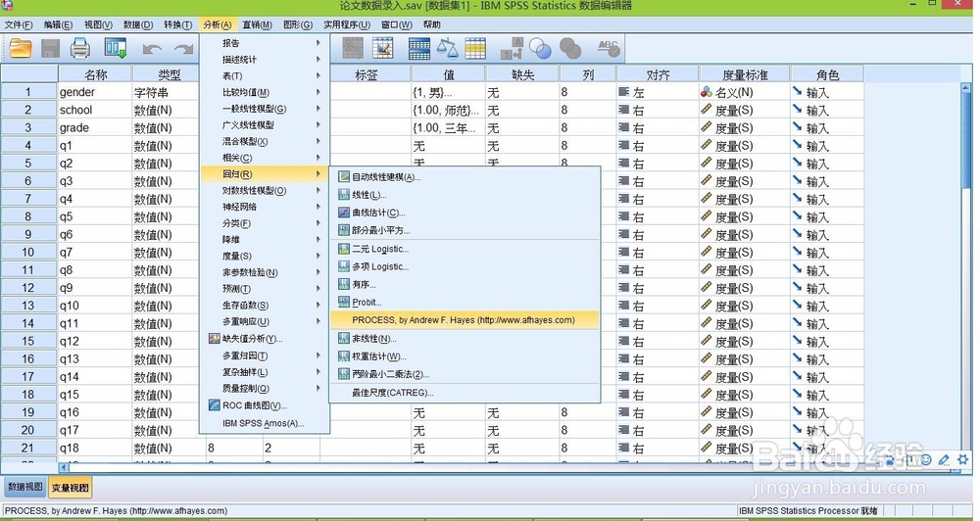Click the ROC 曲线图 icon in menu
This screenshot has height=521, width=980.
pos(214,405)
